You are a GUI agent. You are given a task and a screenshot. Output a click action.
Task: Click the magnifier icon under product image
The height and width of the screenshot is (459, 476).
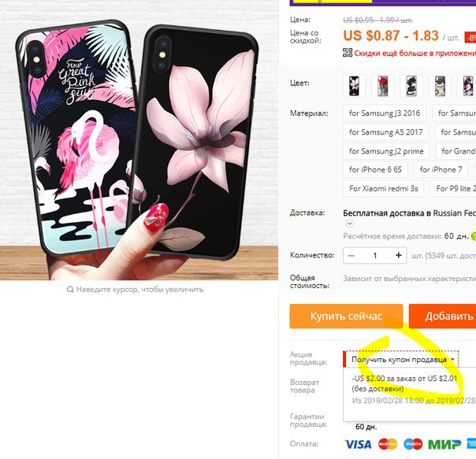(x=70, y=290)
